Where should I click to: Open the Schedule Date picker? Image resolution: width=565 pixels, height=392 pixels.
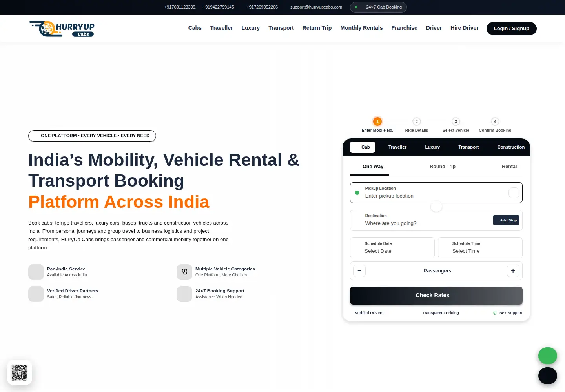point(392,248)
